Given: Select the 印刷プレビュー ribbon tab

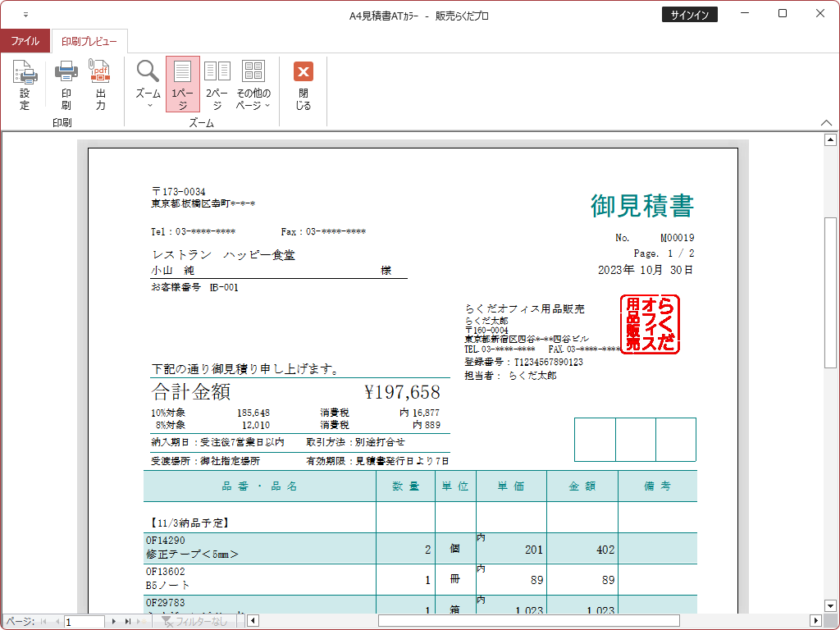Looking at the screenshot, I should tap(89, 41).
